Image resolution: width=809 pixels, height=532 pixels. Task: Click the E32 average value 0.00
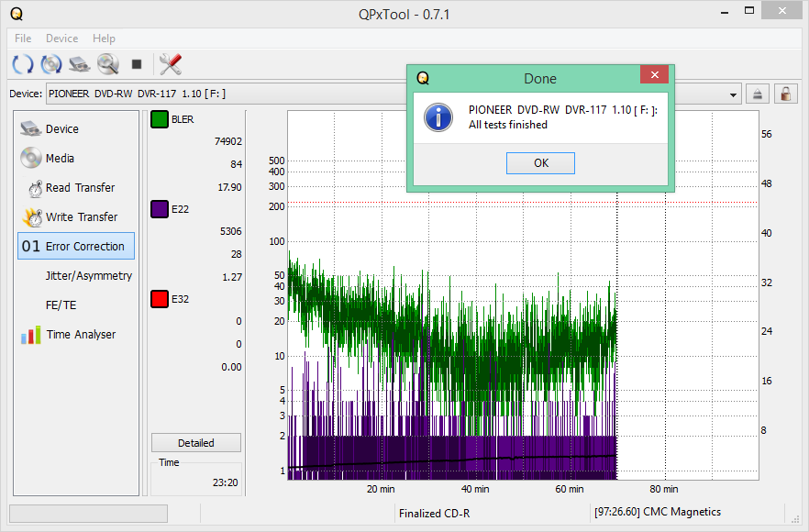pyautogui.click(x=231, y=367)
